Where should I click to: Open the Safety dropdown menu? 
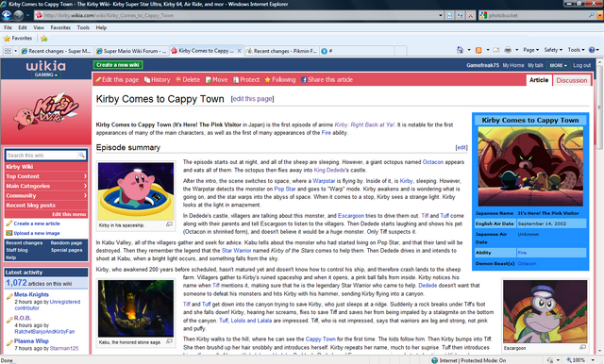553,50
